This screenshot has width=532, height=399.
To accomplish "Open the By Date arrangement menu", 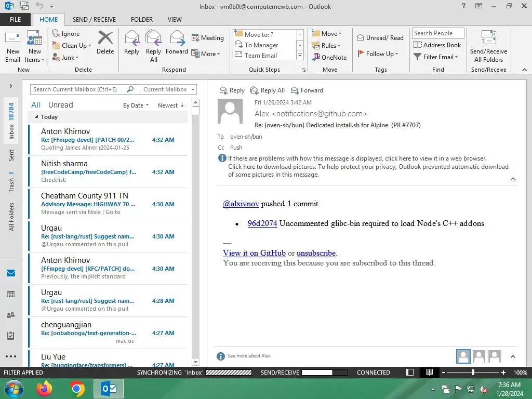I will [136, 105].
